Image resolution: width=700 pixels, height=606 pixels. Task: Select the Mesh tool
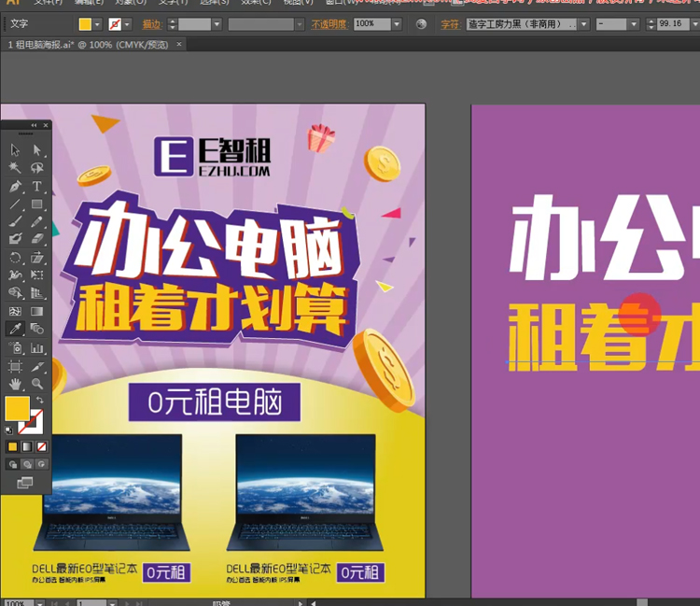[x=15, y=311]
